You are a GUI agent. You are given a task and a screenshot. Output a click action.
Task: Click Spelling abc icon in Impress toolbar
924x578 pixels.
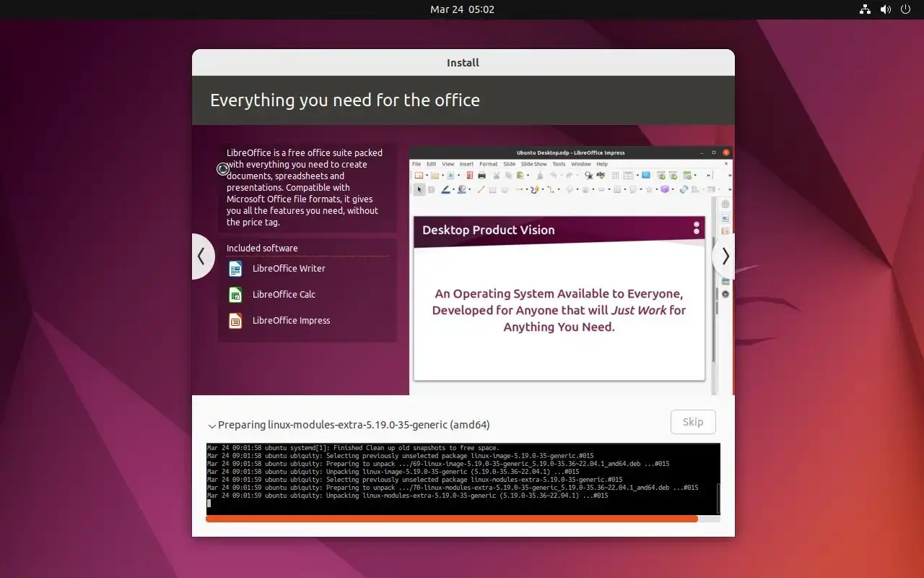601,176
